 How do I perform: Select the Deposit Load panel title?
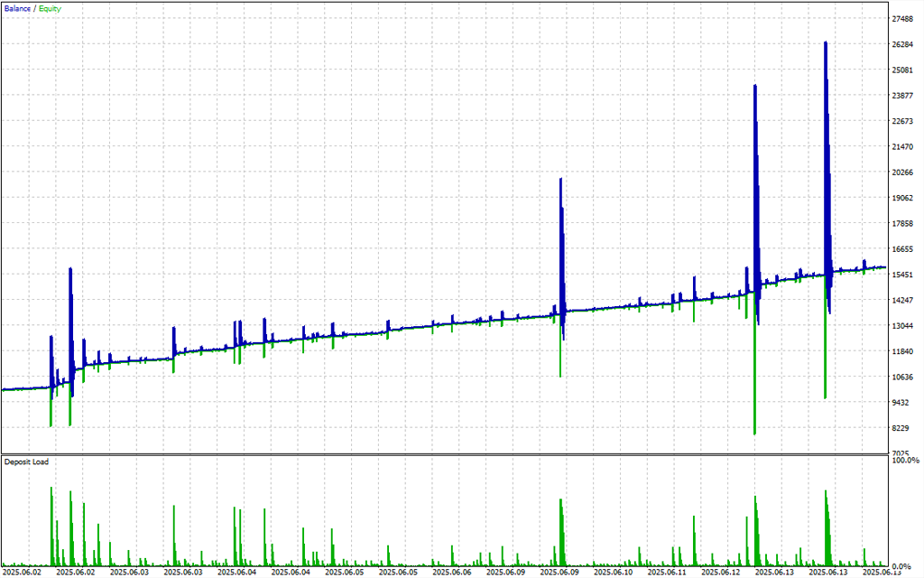[26, 461]
